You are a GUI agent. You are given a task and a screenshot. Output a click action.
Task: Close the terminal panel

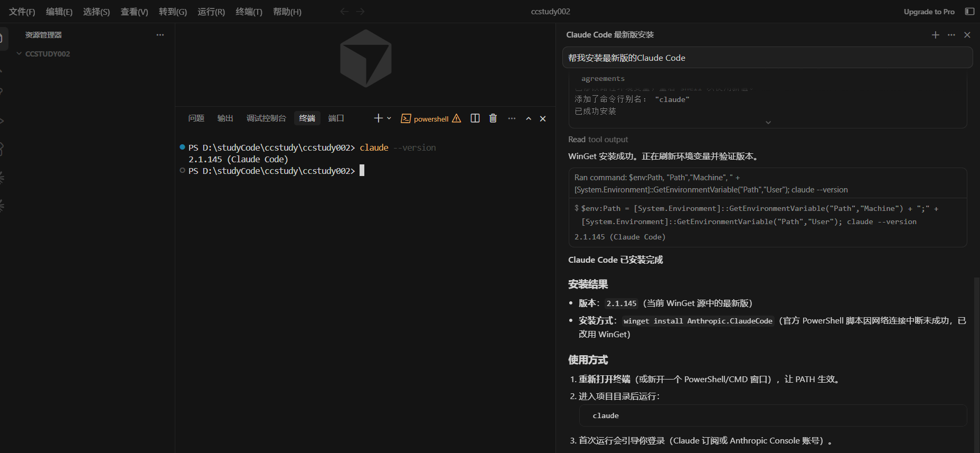(543, 118)
